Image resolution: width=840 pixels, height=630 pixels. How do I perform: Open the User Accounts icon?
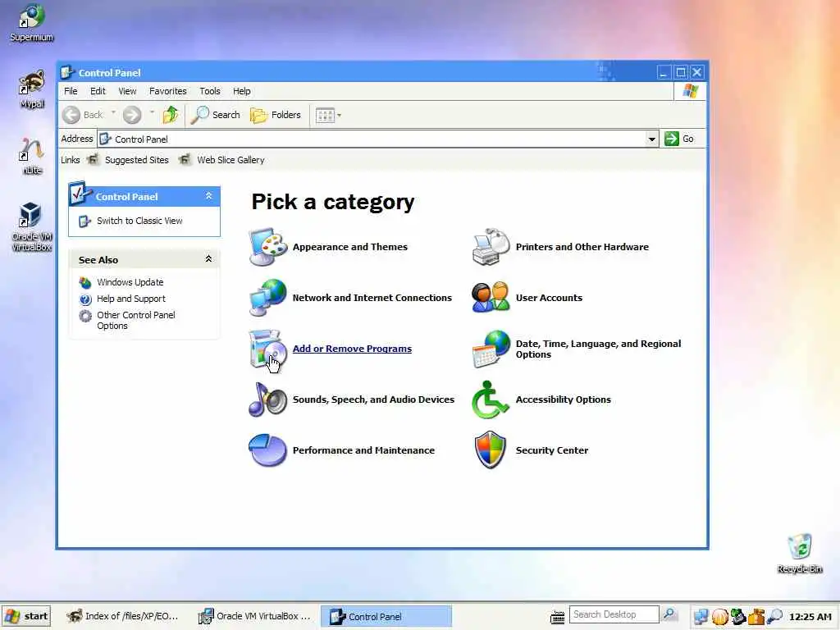tap(491, 297)
